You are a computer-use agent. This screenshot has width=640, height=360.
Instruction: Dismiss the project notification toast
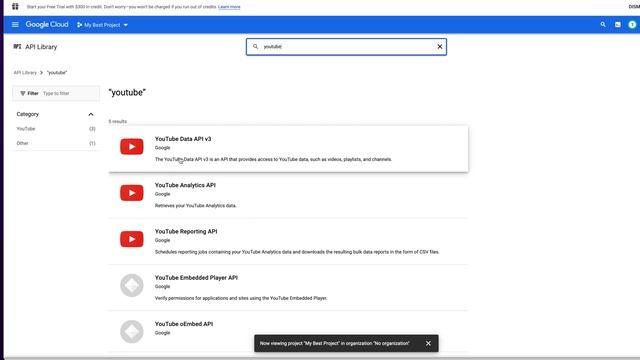pyautogui.click(x=428, y=343)
